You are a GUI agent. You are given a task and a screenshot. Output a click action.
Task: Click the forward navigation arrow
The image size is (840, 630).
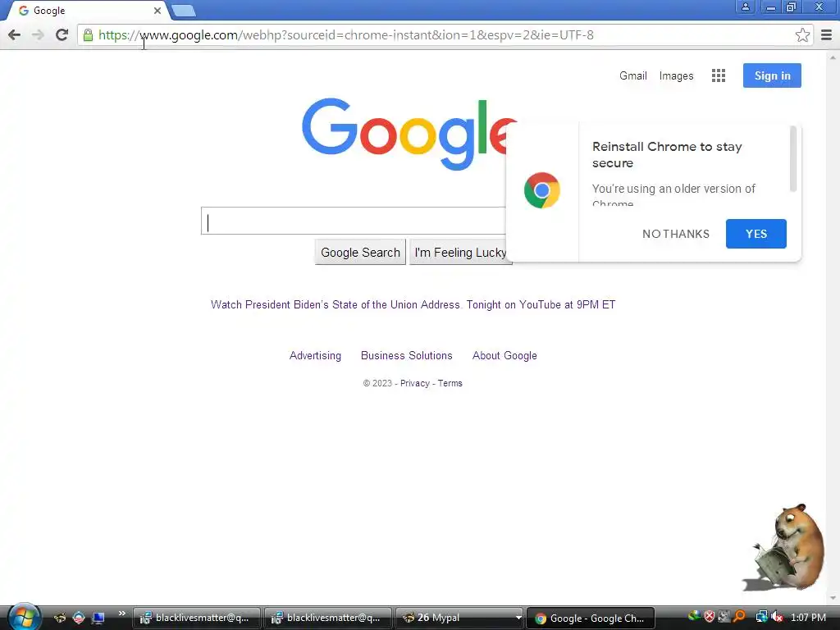click(x=38, y=34)
